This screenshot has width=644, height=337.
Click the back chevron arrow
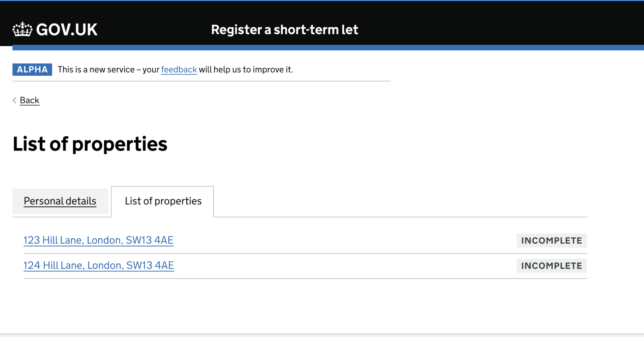point(14,100)
